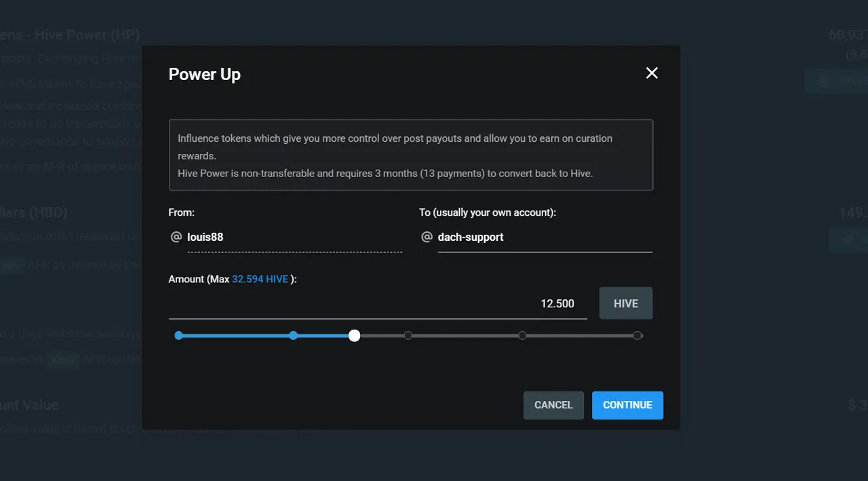The image size is (868, 481).
Task: Click the From account field louis88
Action: click(x=295, y=237)
